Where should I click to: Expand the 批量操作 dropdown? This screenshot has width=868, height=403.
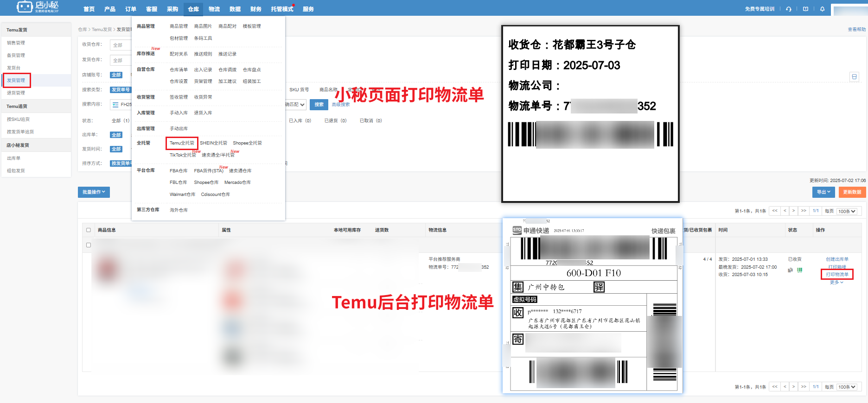[94, 192]
